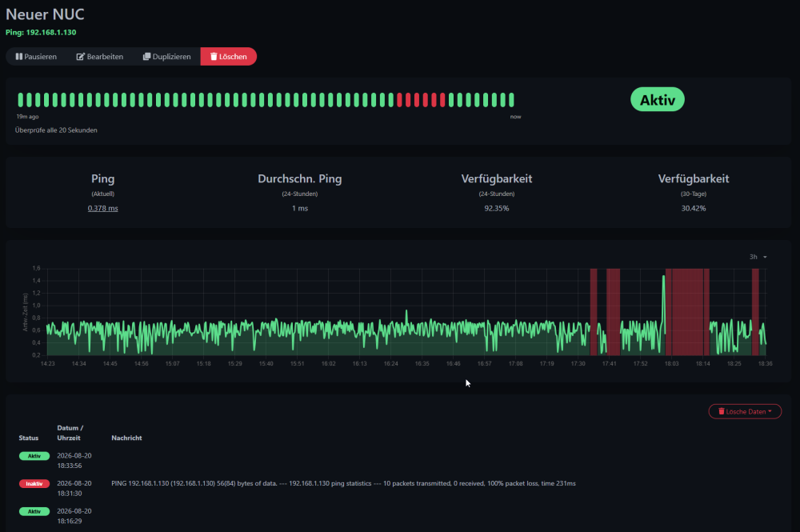The width and height of the screenshot is (800, 532).
Task: Open the Bearbeiten edit option
Action: [x=100, y=57]
